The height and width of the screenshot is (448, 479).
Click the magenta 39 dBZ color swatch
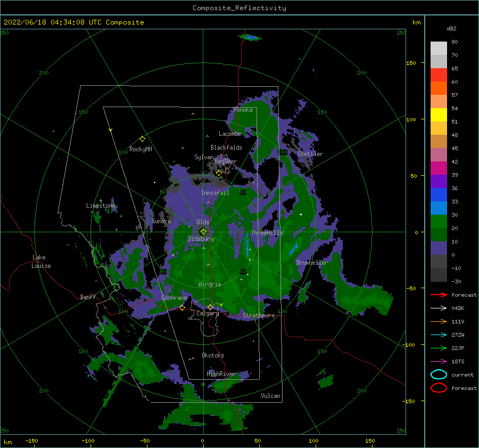tap(439, 168)
